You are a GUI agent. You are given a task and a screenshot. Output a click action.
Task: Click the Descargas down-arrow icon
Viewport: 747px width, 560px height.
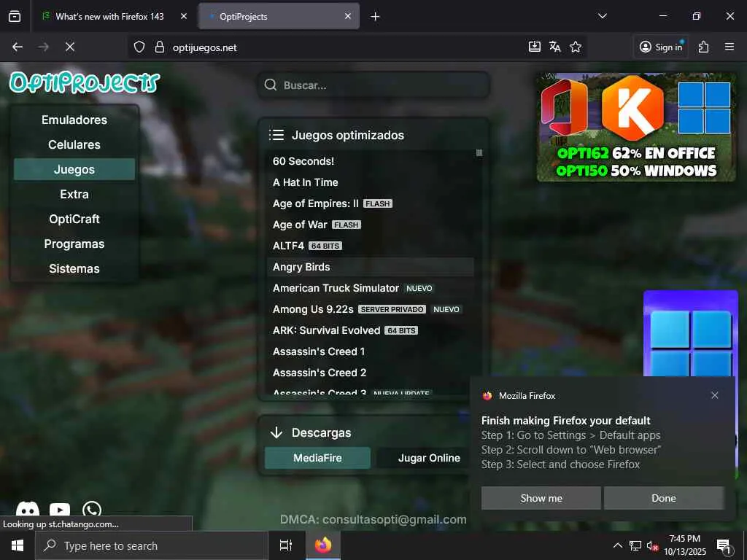tap(276, 432)
